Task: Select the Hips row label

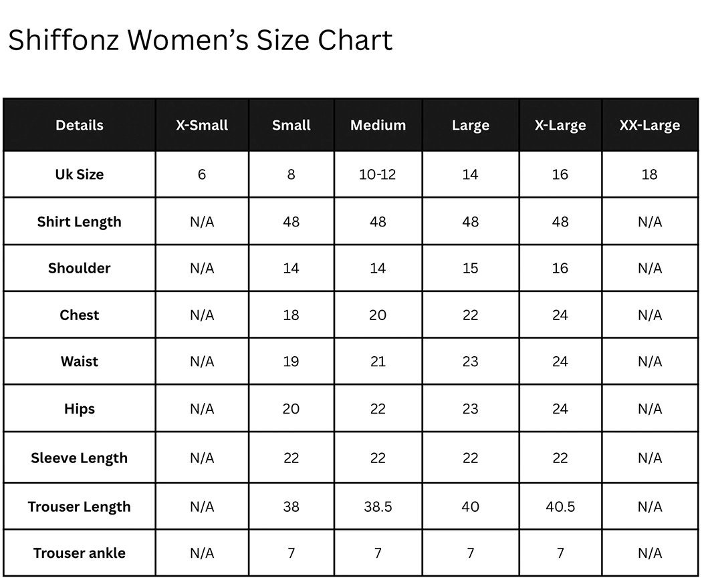Action: 80,408
